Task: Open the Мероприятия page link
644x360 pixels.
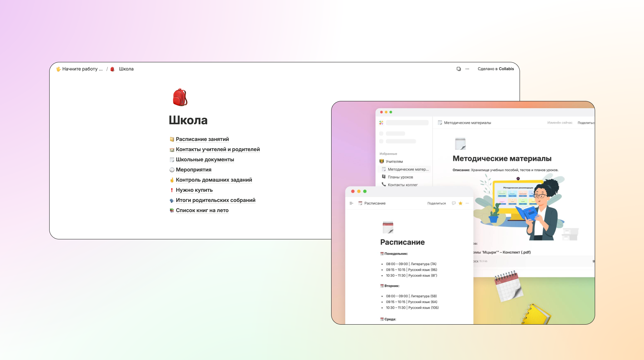Action: 193,170
